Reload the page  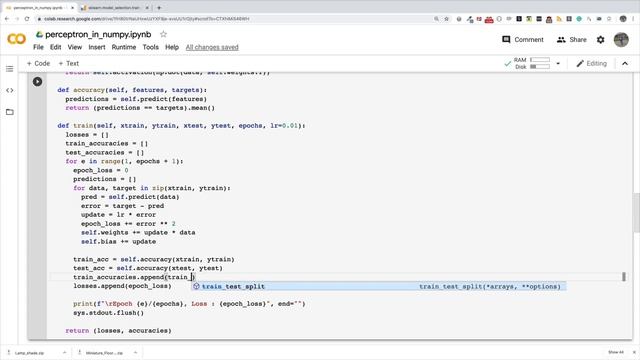click(27, 19)
